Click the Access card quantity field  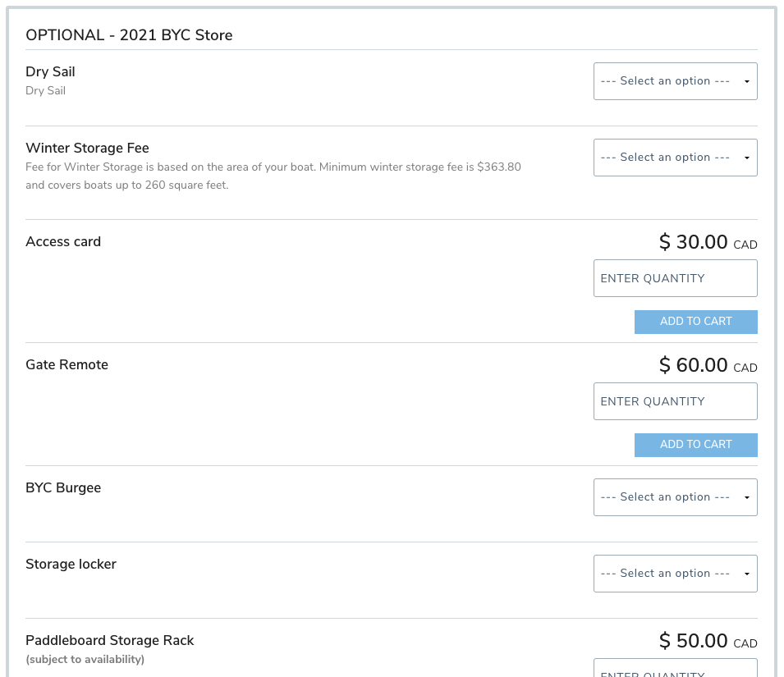point(675,279)
